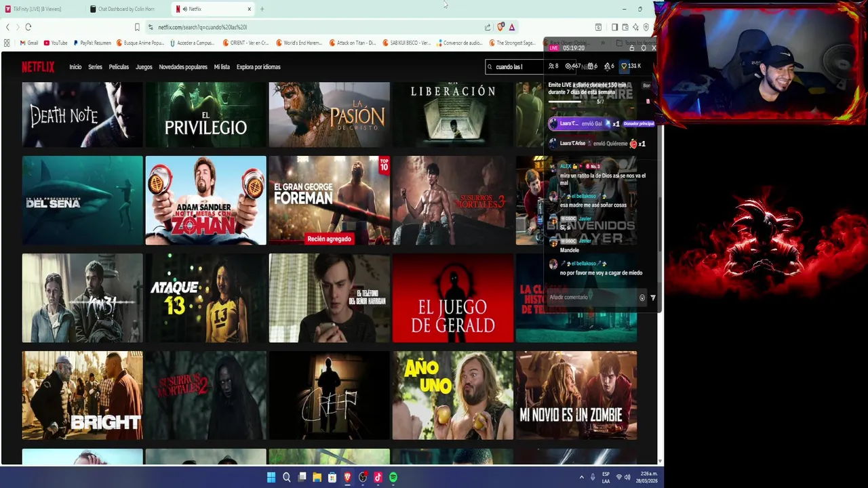868x488 pixels.
Task: Click the send arrow in the comment box
Action: [652, 298]
